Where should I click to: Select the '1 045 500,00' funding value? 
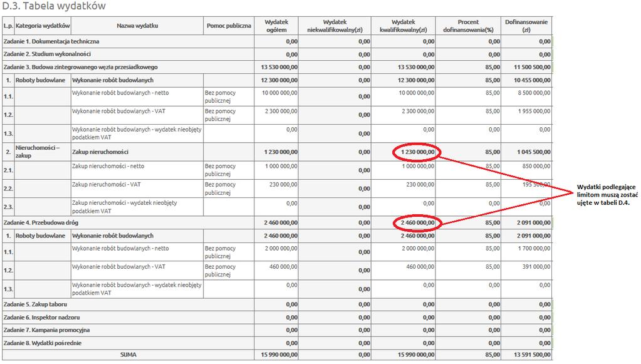pos(534,152)
